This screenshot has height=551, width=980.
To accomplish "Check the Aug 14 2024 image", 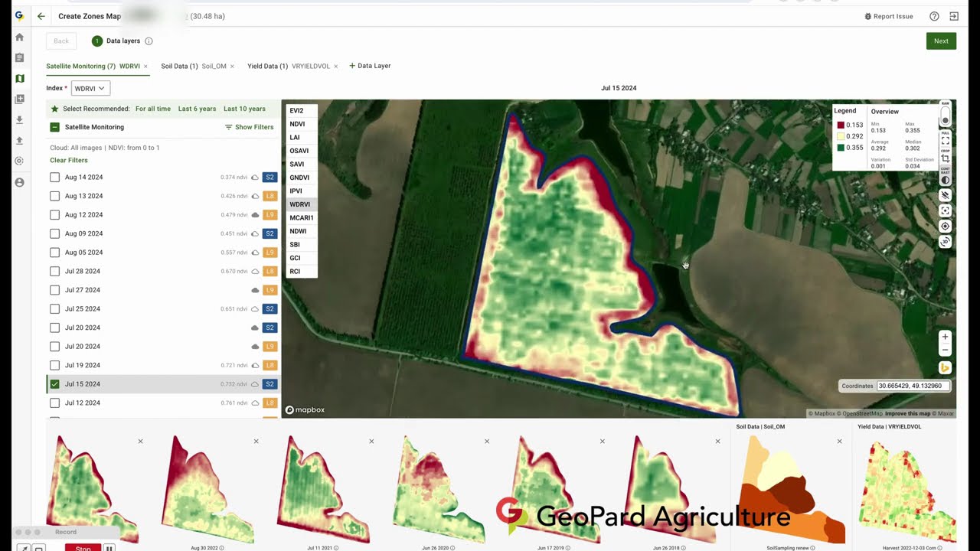I will click(x=54, y=177).
